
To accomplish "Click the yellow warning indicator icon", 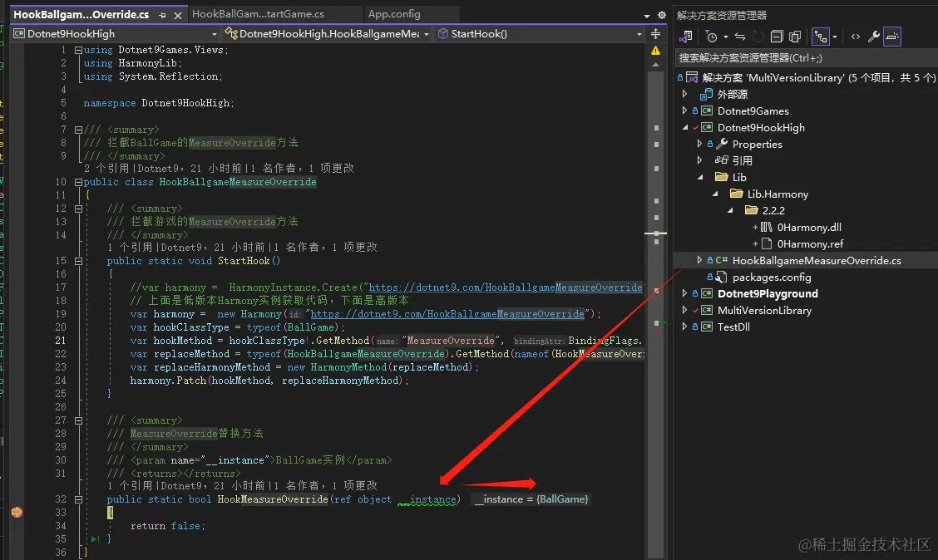I will pos(655,51).
